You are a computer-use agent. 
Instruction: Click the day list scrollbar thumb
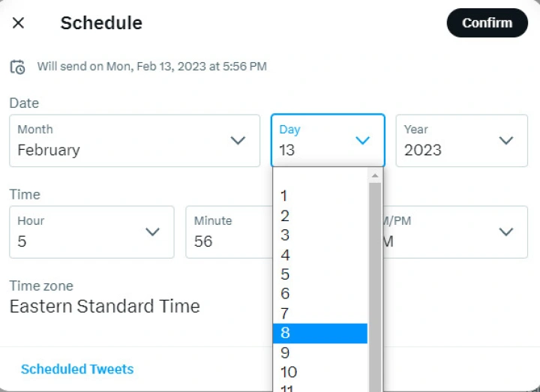pos(375,285)
